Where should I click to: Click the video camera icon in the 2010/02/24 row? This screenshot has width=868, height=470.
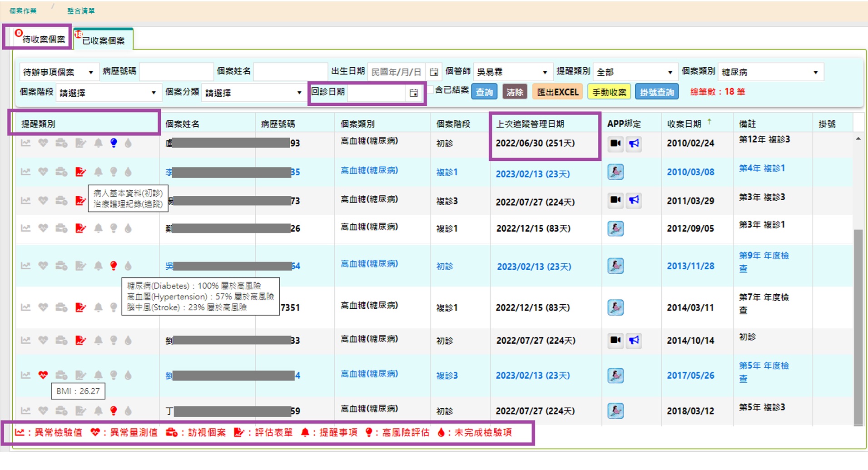615,143
